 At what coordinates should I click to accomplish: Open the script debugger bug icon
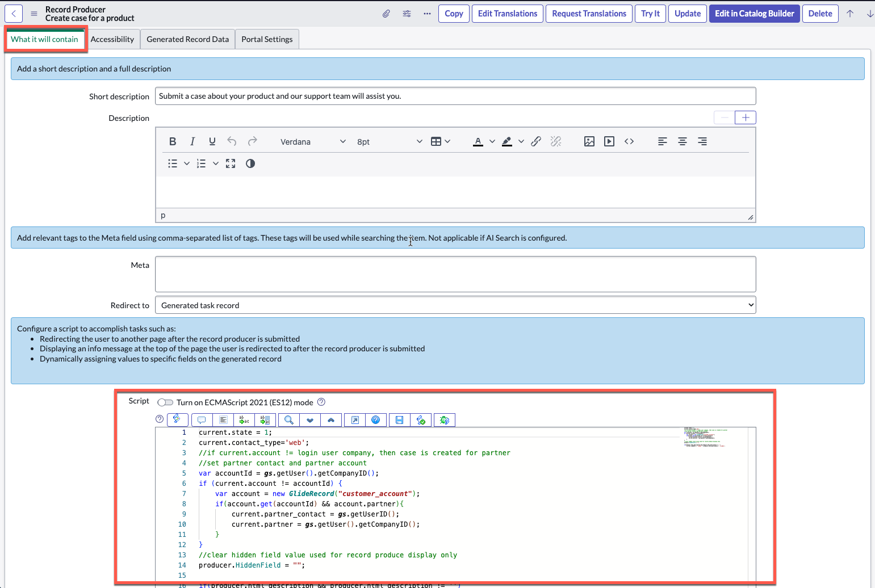tap(445, 420)
